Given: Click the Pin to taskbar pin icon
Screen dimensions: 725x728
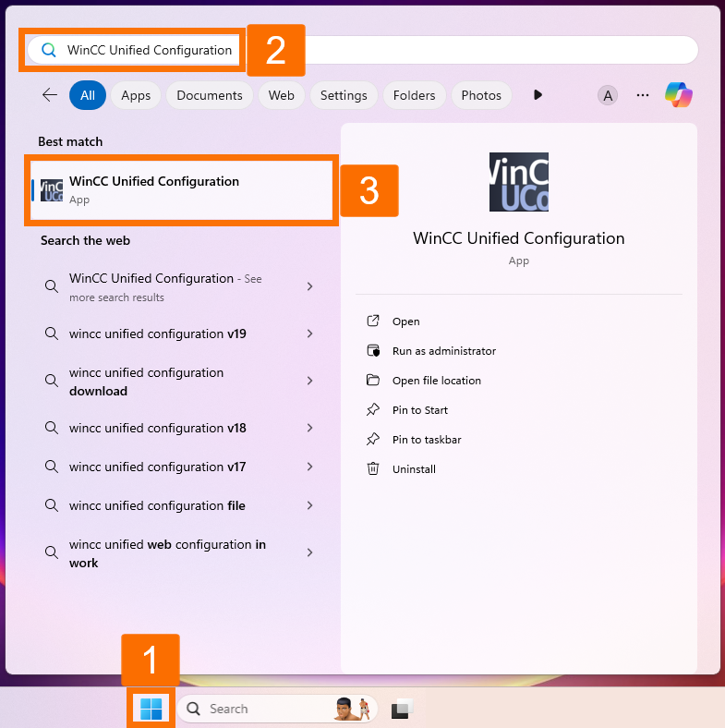Looking at the screenshot, I should coord(373,439).
